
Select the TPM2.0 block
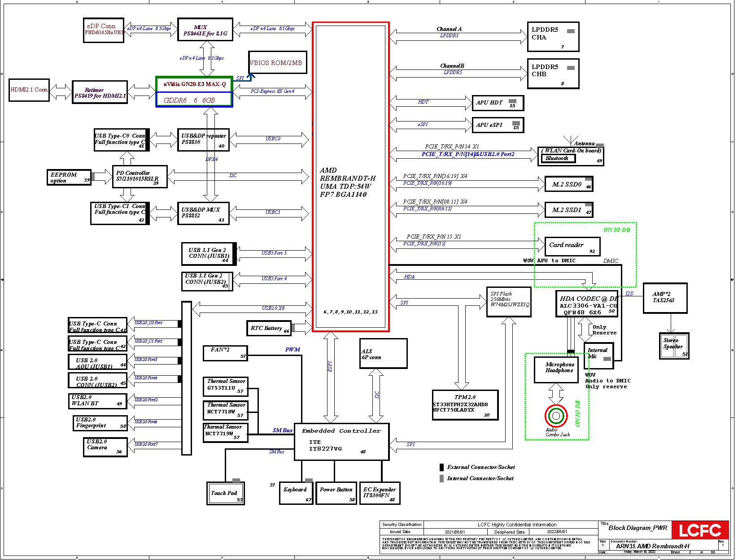point(465,404)
